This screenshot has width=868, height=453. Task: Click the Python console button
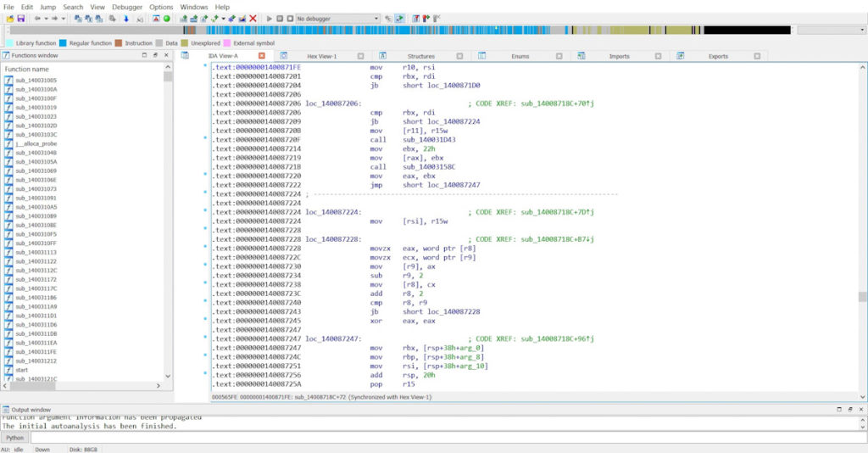[x=15, y=438]
